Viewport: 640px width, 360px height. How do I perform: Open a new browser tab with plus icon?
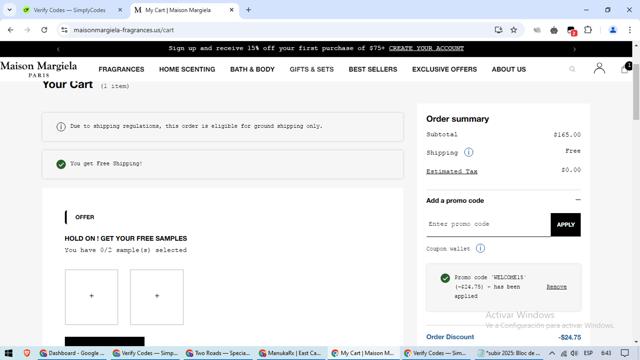[248, 10]
